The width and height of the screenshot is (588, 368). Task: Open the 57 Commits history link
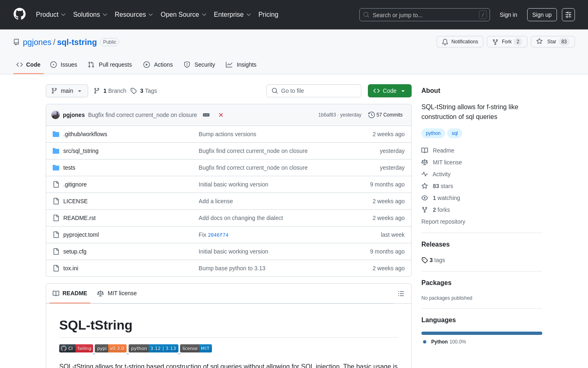(385, 115)
